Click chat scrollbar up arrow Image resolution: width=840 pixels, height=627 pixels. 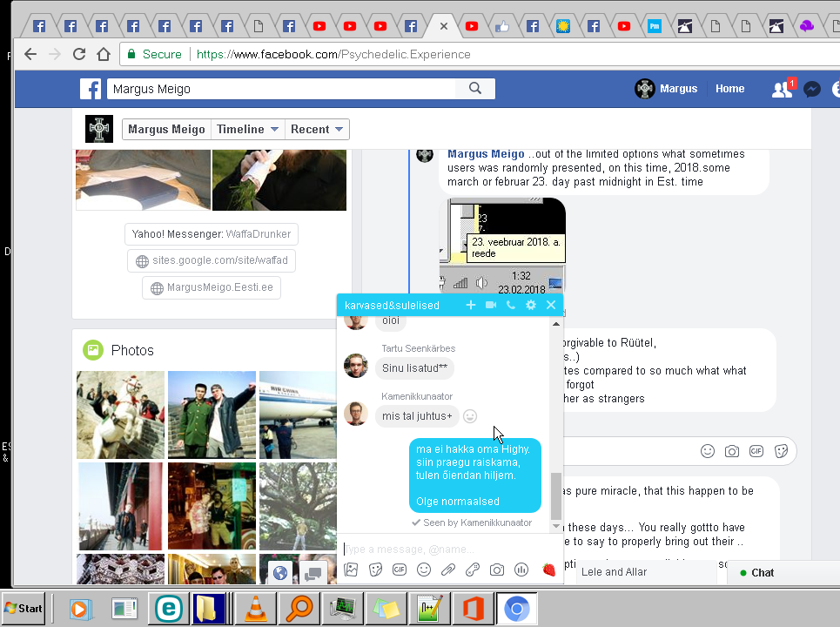tap(556, 324)
